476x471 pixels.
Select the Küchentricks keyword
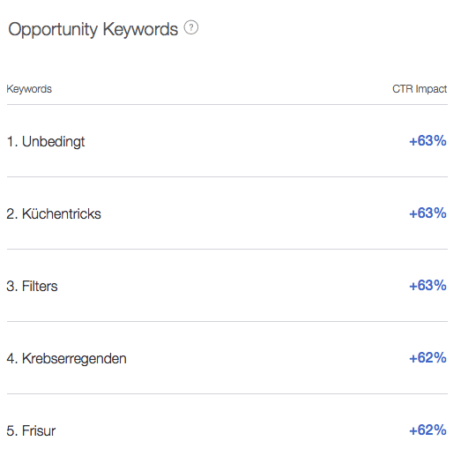62,213
